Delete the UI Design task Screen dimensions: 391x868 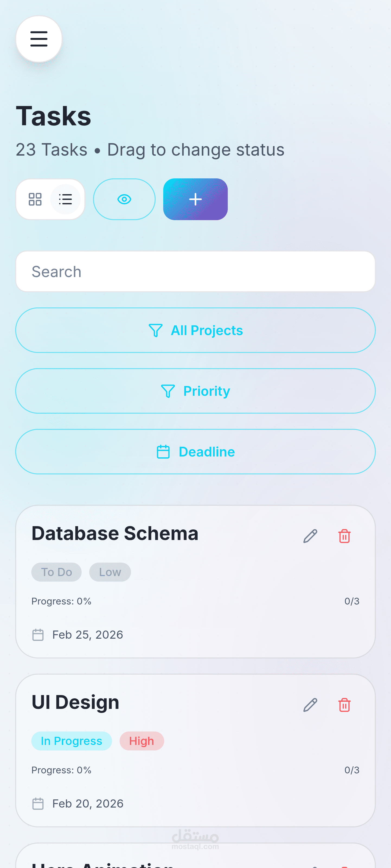[344, 705]
